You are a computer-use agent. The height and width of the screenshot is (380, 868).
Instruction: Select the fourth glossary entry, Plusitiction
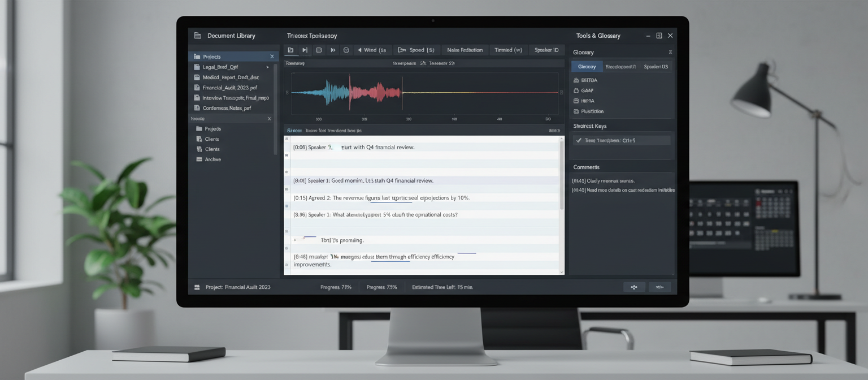click(592, 111)
